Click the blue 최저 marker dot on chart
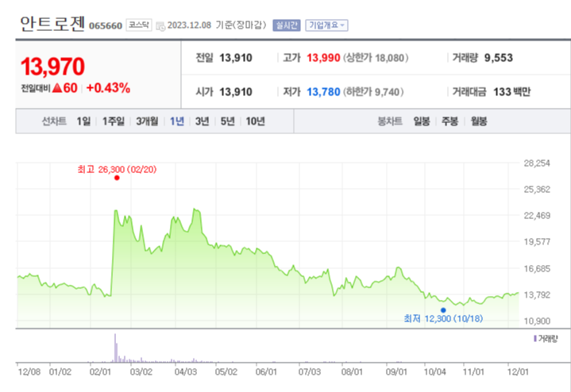This screenshot has width=571, height=392. pyautogui.click(x=443, y=310)
